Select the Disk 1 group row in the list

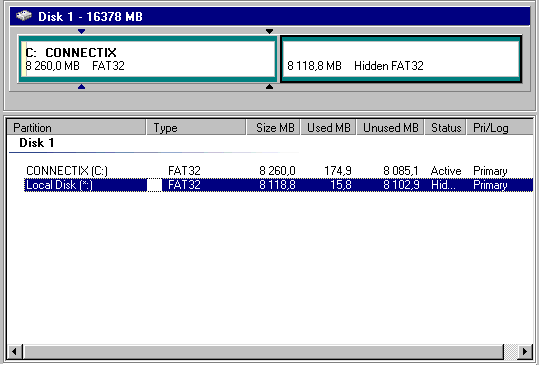36,143
